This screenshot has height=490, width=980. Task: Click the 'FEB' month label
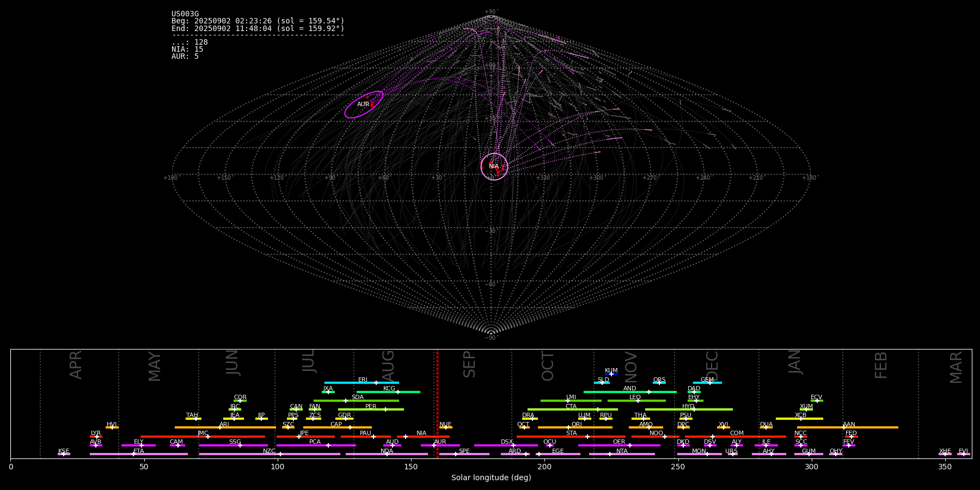point(881,365)
